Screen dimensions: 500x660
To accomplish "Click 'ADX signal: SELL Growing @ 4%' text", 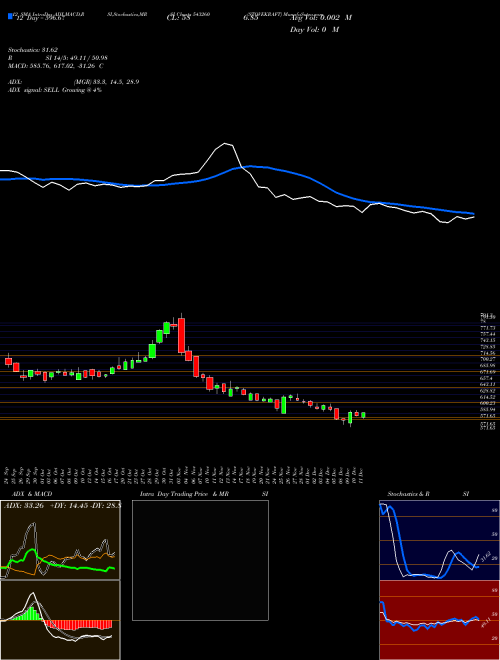I will 55,90.
